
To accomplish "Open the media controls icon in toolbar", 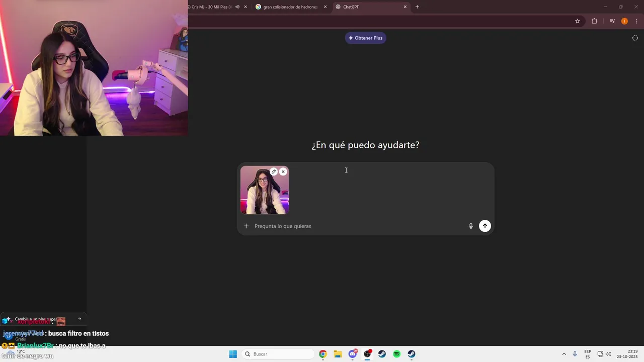I will coord(612,21).
